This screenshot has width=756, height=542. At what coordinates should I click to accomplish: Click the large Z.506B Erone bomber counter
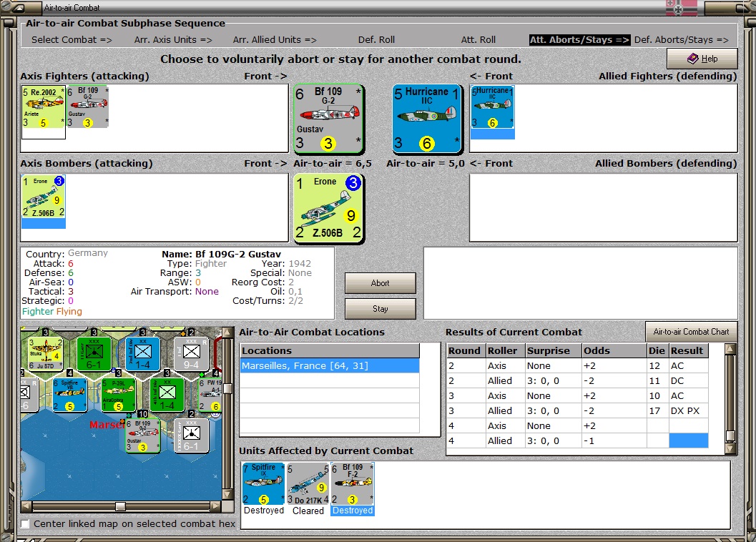[328, 208]
